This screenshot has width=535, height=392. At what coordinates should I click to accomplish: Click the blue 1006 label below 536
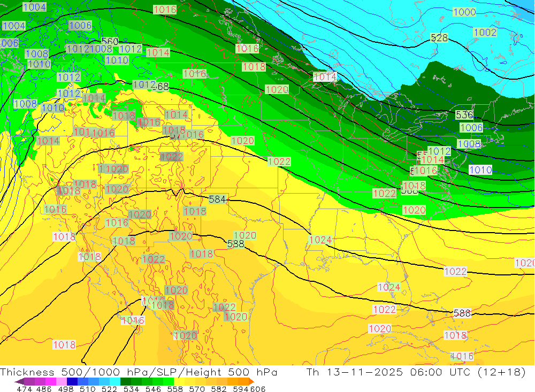(x=471, y=128)
